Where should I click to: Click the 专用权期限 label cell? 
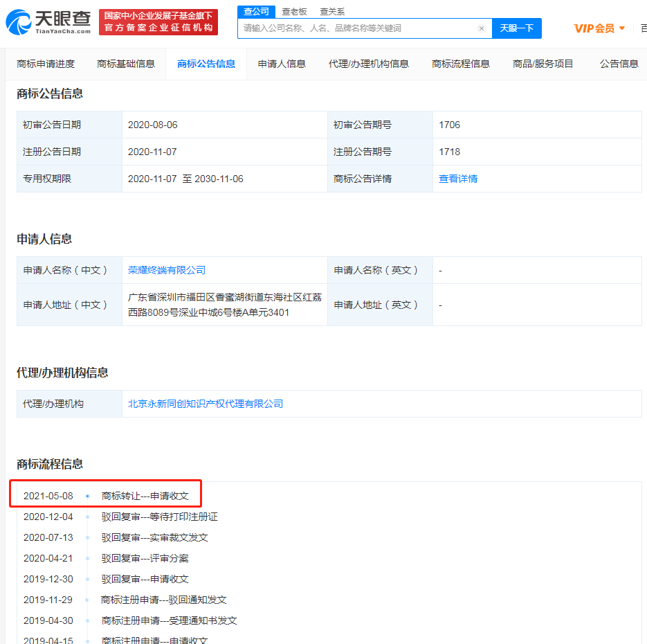pyautogui.click(x=69, y=179)
